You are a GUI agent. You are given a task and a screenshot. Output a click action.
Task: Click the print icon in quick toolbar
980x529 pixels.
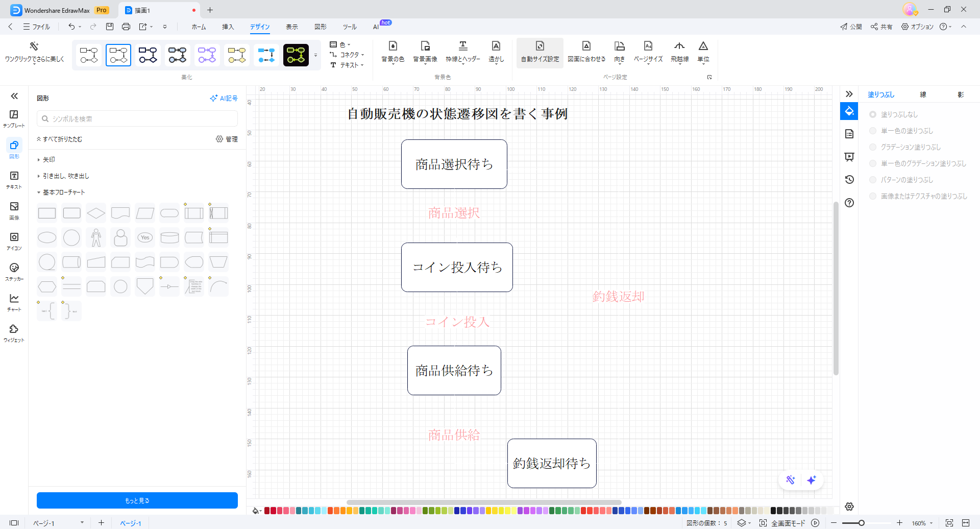click(126, 27)
